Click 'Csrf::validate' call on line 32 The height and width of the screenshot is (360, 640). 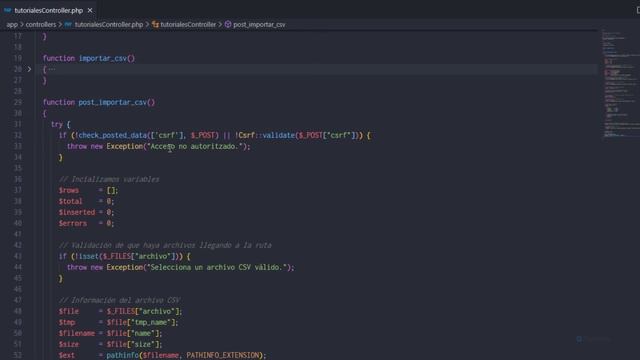[x=267, y=136]
